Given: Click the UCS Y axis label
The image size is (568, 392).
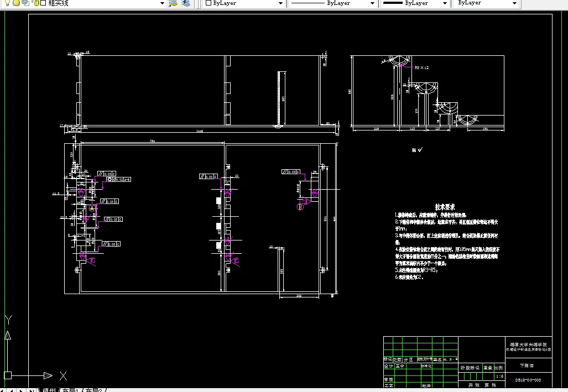Looking at the screenshot, I should coord(8,320).
